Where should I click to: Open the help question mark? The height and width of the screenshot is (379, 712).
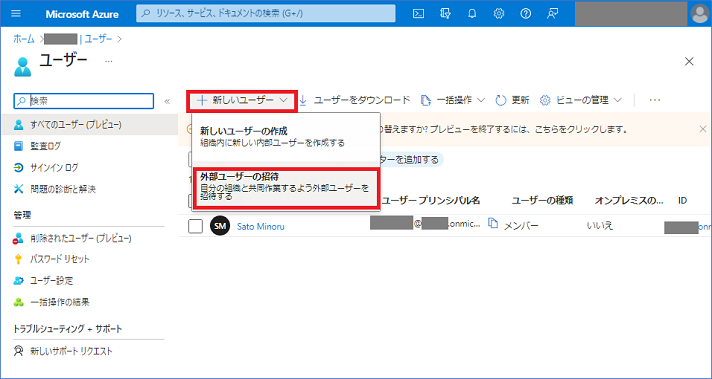click(525, 14)
